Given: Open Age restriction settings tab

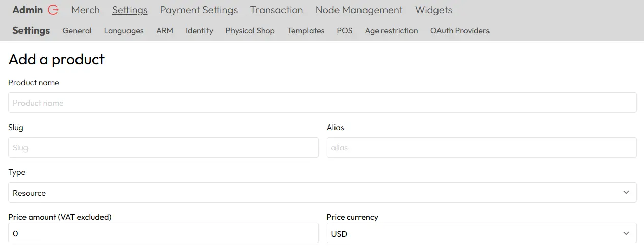Looking at the screenshot, I should [x=391, y=31].
